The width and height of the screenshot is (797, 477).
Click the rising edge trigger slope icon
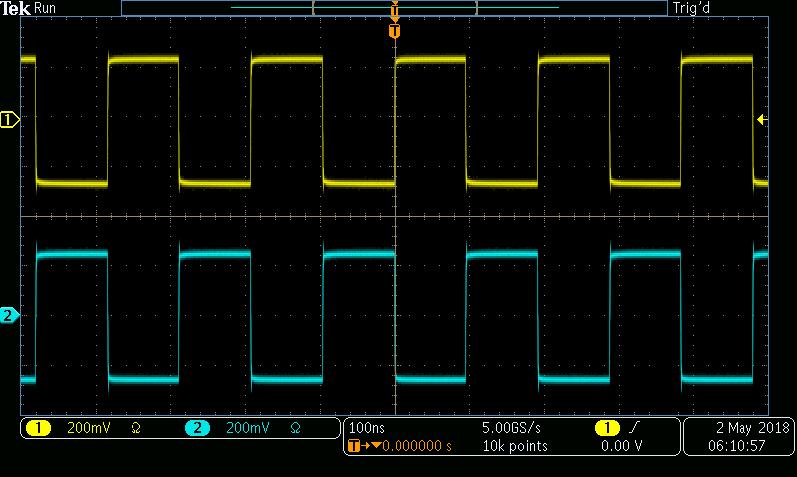click(x=634, y=428)
